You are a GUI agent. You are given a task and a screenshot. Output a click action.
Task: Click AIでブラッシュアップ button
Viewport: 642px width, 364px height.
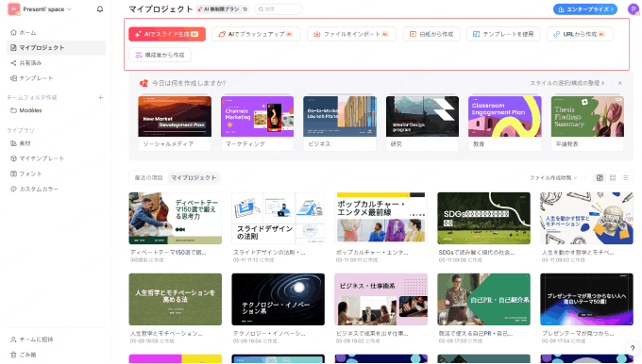256,34
